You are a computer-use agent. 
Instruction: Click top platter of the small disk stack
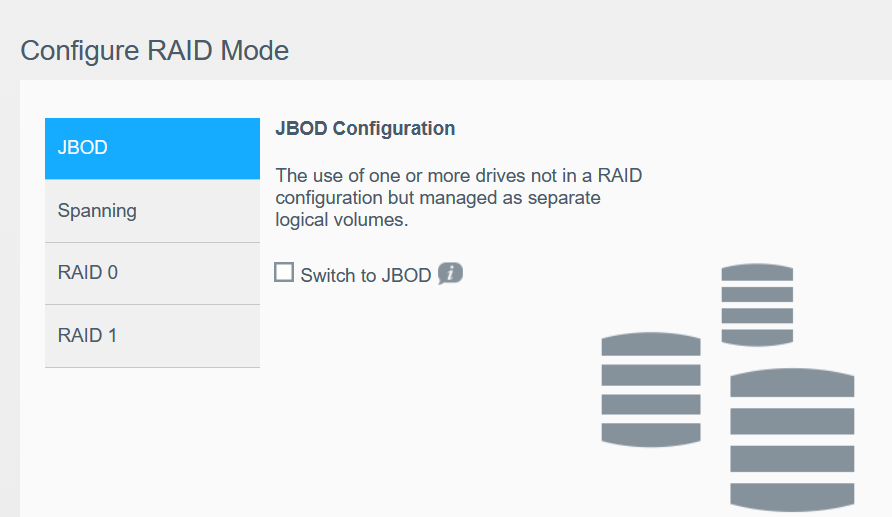(x=757, y=273)
